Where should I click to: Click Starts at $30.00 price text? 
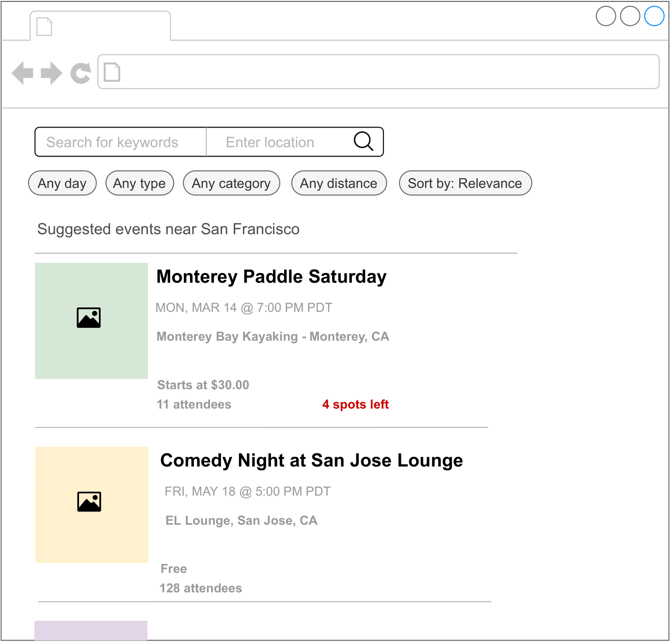coord(203,385)
